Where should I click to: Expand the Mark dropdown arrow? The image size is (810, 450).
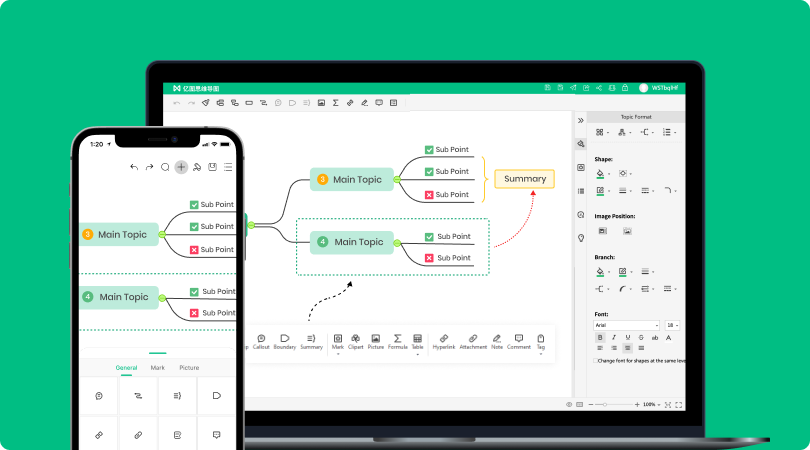pyautogui.click(x=337, y=354)
